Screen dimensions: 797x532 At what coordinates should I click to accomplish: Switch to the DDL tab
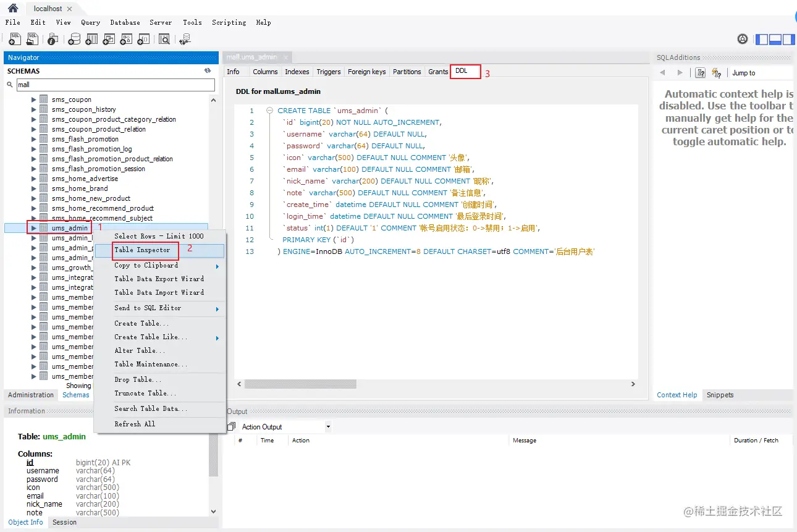click(x=465, y=71)
